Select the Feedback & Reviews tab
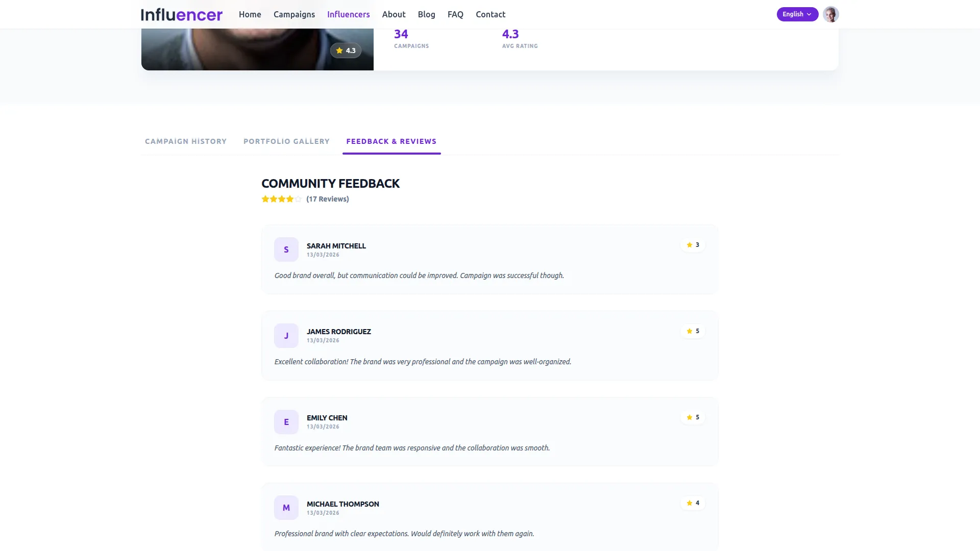980x551 pixels. point(391,141)
